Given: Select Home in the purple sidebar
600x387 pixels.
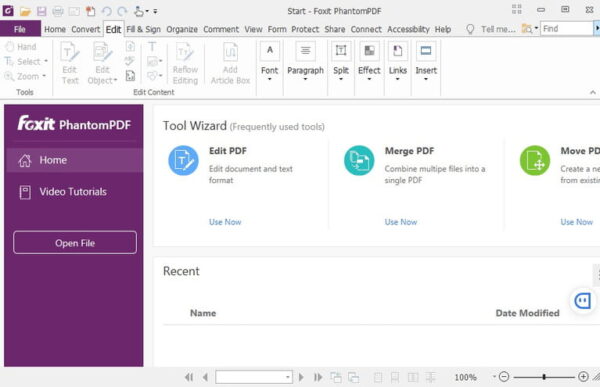Looking at the screenshot, I should 74,160.
